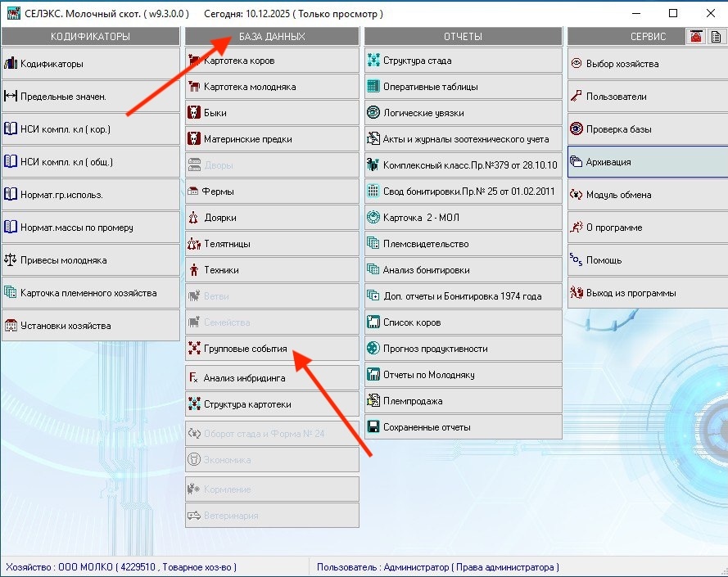Image resolution: width=728 pixels, height=577 pixels.
Task: Click the Структура стада icon
Action: [373, 61]
